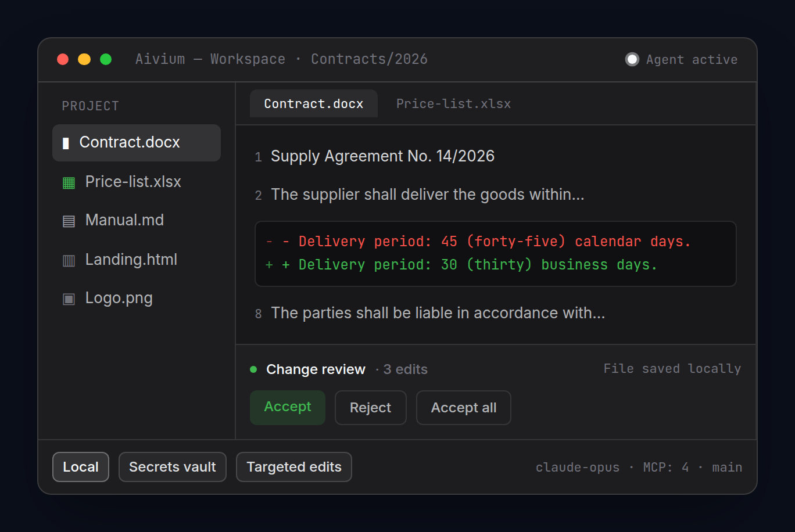Image resolution: width=795 pixels, height=532 pixels.
Task: Click the "File saved locally" status text
Action: (x=672, y=369)
